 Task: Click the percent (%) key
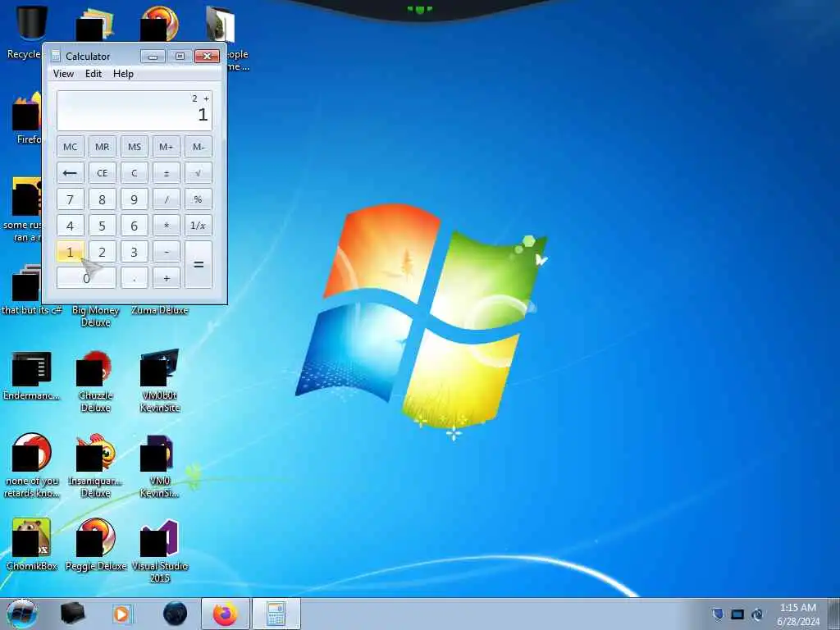[199, 199]
